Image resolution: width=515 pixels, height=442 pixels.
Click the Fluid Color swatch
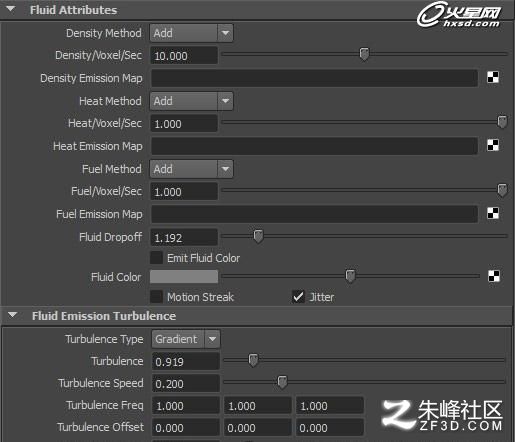[184, 277]
